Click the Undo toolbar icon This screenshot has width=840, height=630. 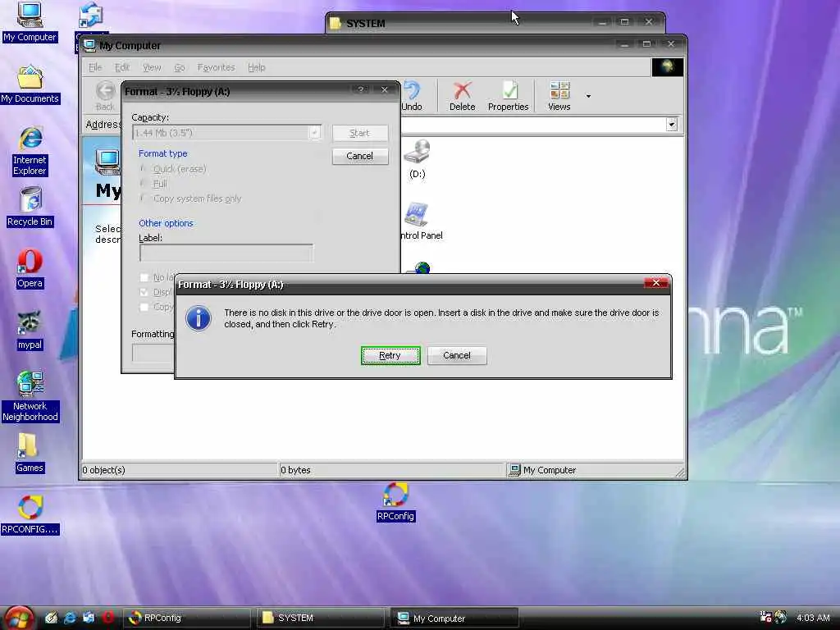tap(412, 97)
